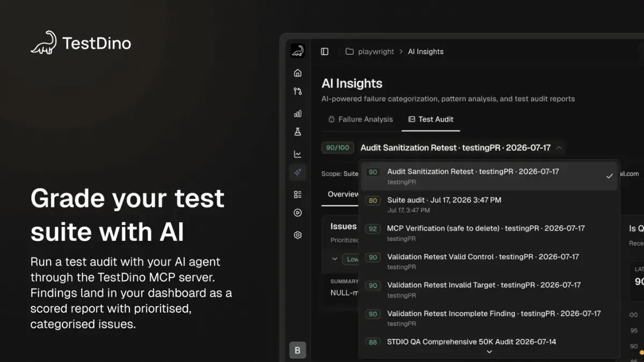Open the Overview tab

pos(343,194)
